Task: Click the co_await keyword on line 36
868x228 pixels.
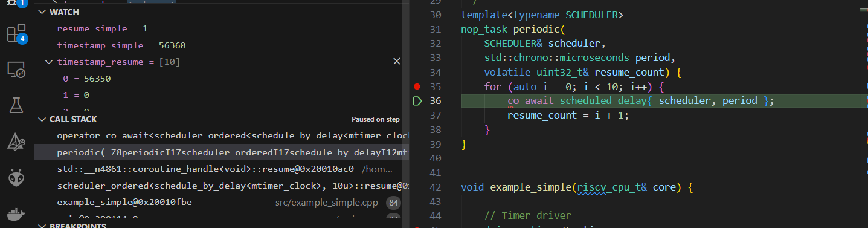Action: pos(531,100)
